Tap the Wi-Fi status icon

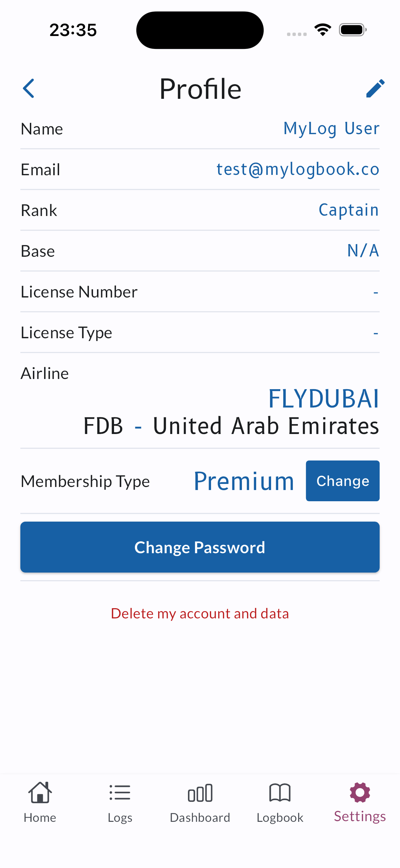tap(323, 30)
